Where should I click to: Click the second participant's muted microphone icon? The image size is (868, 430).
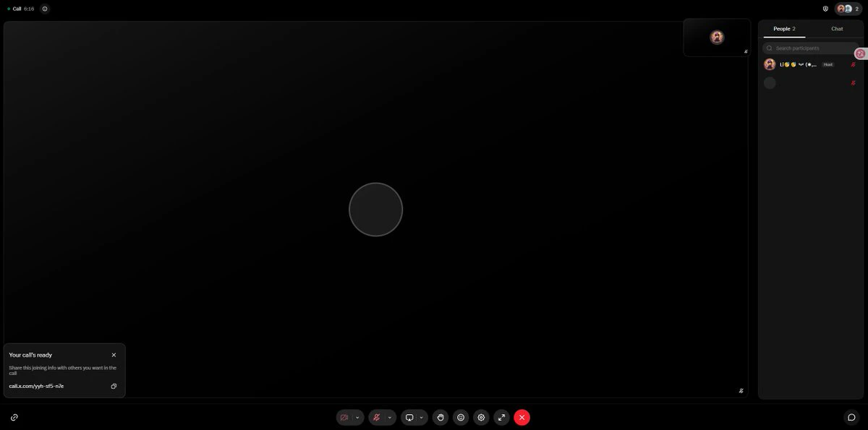tap(854, 83)
